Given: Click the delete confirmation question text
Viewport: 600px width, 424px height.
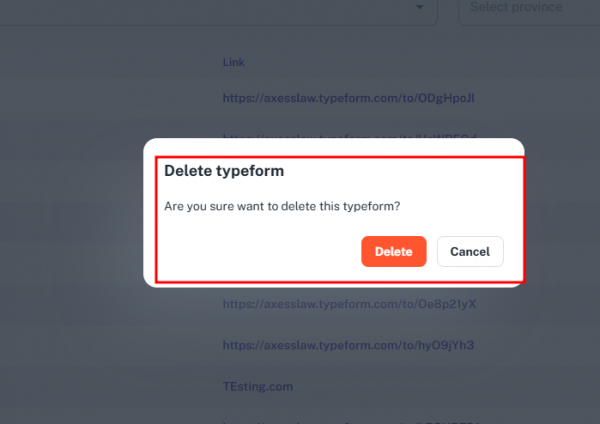Looking at the screenshot, I should tap(282, 206).
